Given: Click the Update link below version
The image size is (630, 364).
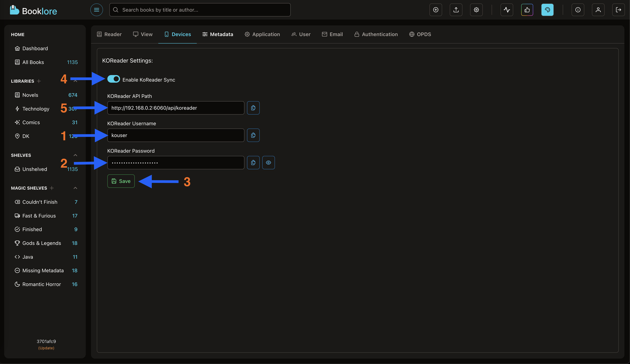Looking at the screenshot, I should [x=46, y=348].
